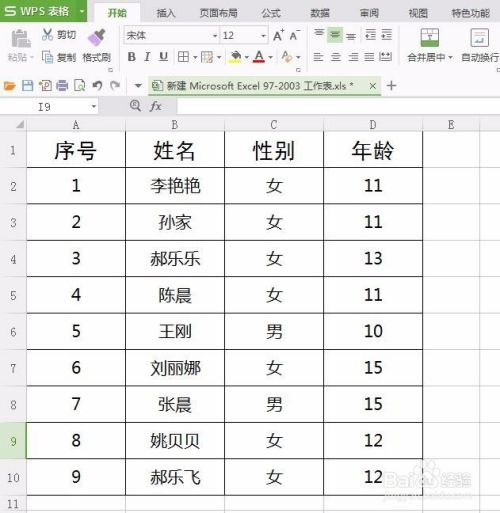Viewport: 500px width, 513px height.
Task: Select the cell containing 刘丽娜
Action: tap(175, 368)
